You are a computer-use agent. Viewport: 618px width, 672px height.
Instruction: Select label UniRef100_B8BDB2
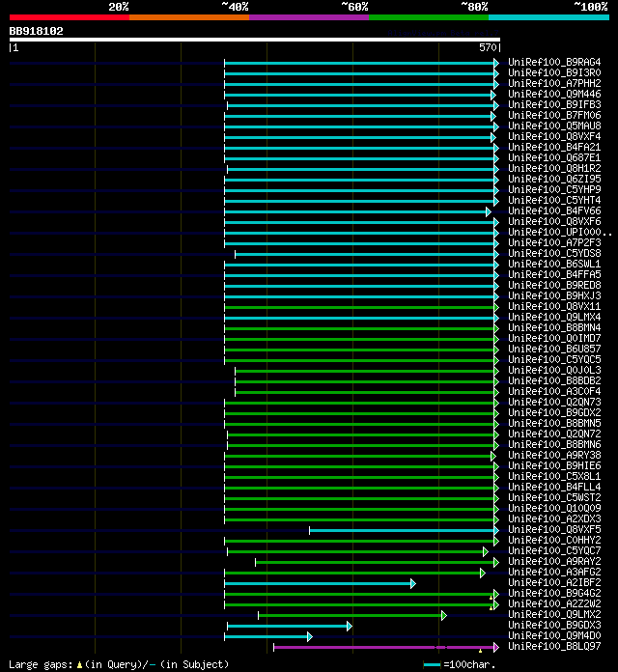[554, 381]
